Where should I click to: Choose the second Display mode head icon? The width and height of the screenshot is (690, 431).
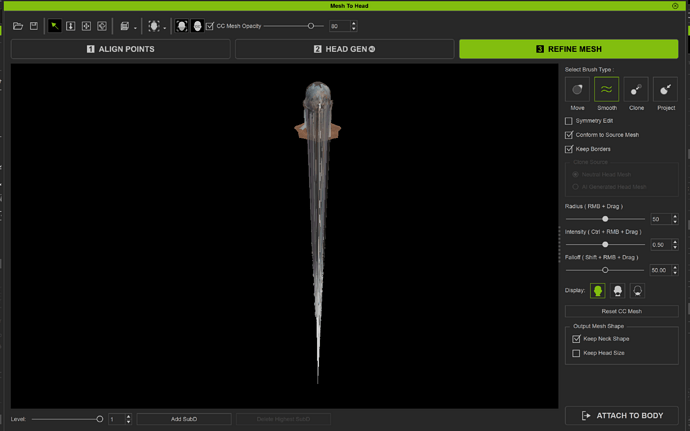[618, 291]
